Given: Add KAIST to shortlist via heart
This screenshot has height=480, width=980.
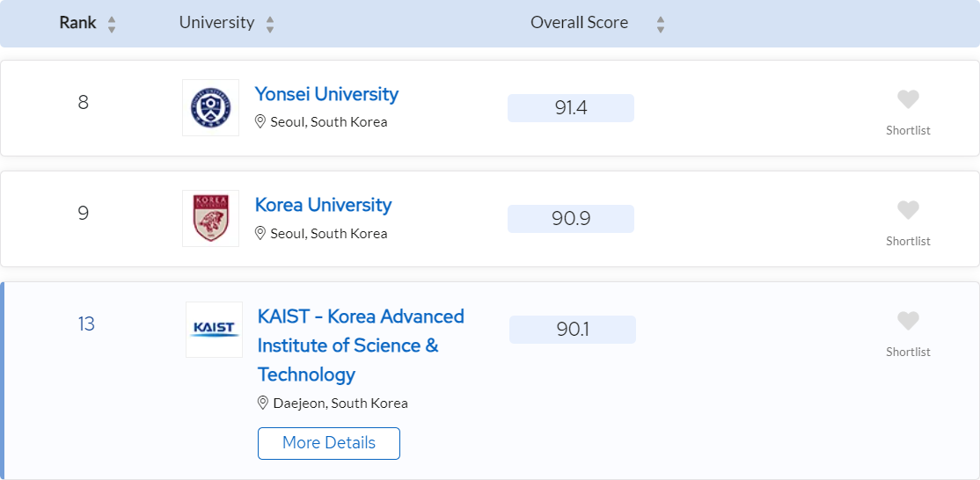Looking at the screenshot, I should (x=908, y=321).
